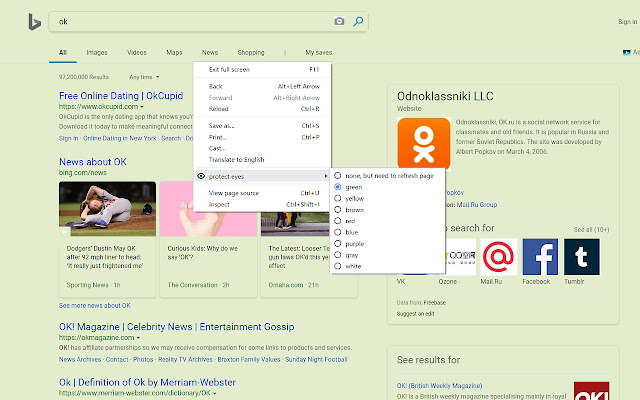640x400 pixels.
Task: Open the News about OK heading
Action: point(93,162)
